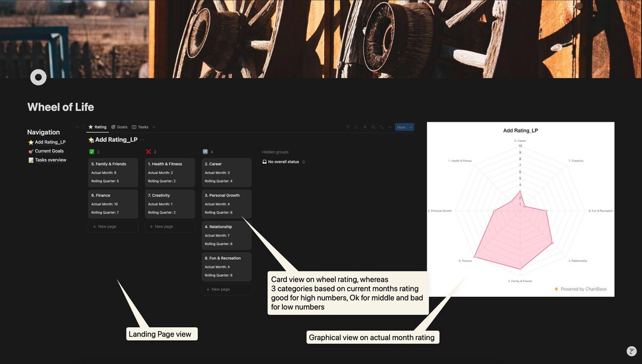
Task: Click the sort arrows icon
Action: (356, 127)
